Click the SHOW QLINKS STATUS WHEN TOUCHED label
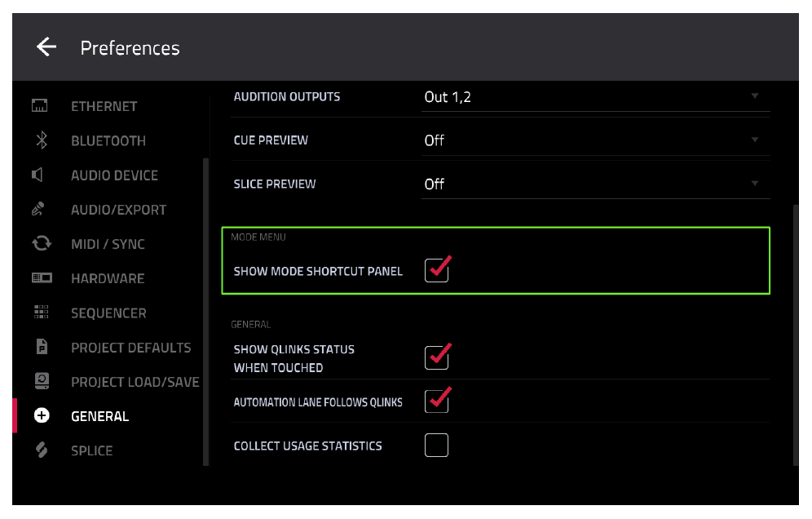This screenshot has width=812, height=519. [294, 358]
